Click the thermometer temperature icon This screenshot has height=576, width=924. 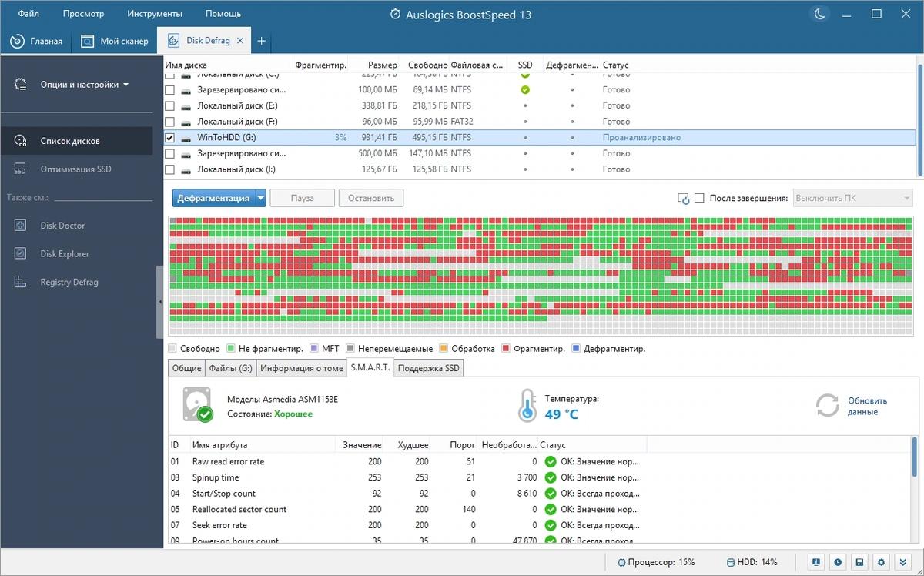[527, 405]
